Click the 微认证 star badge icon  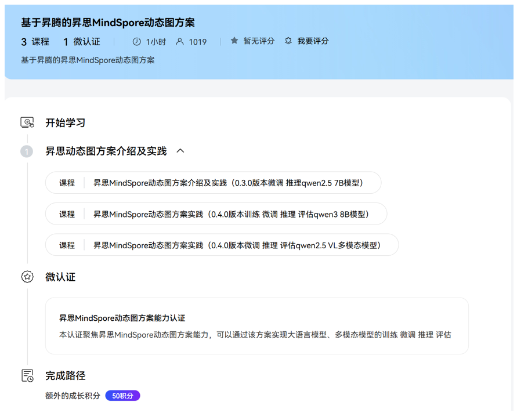27,277
